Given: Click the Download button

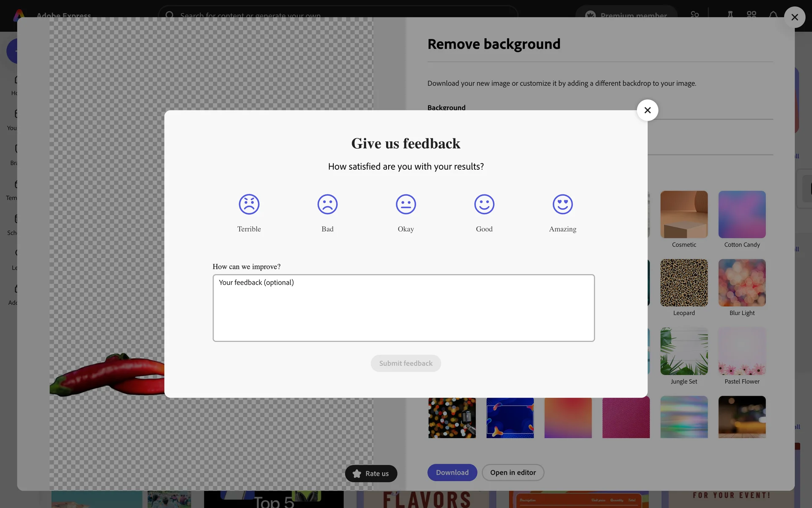Looking at the screenshot, I should pyautogui.click(x=452, y=472).
